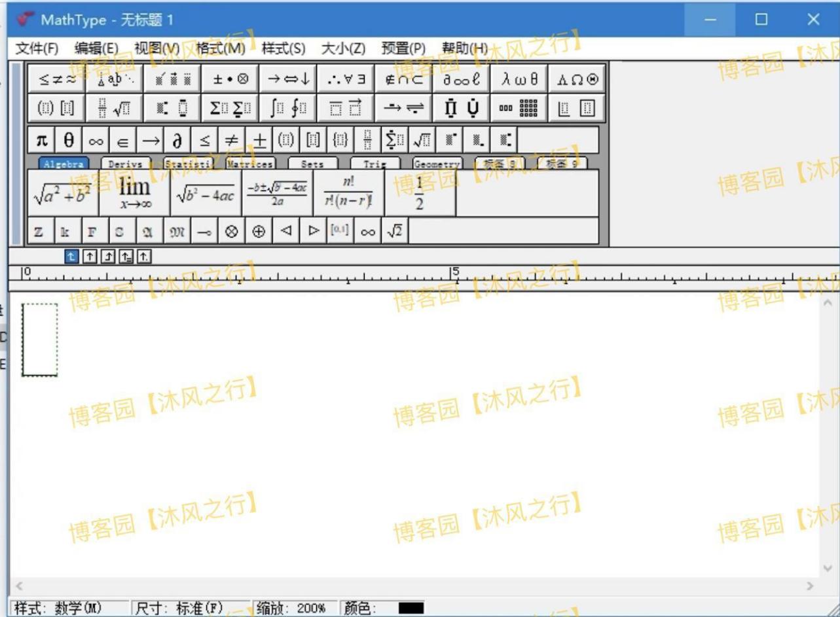Insert the partial derivative ∂ symbol
Image resolution: width=840 pixels, height=617 pixels.
tap(177, 140)
